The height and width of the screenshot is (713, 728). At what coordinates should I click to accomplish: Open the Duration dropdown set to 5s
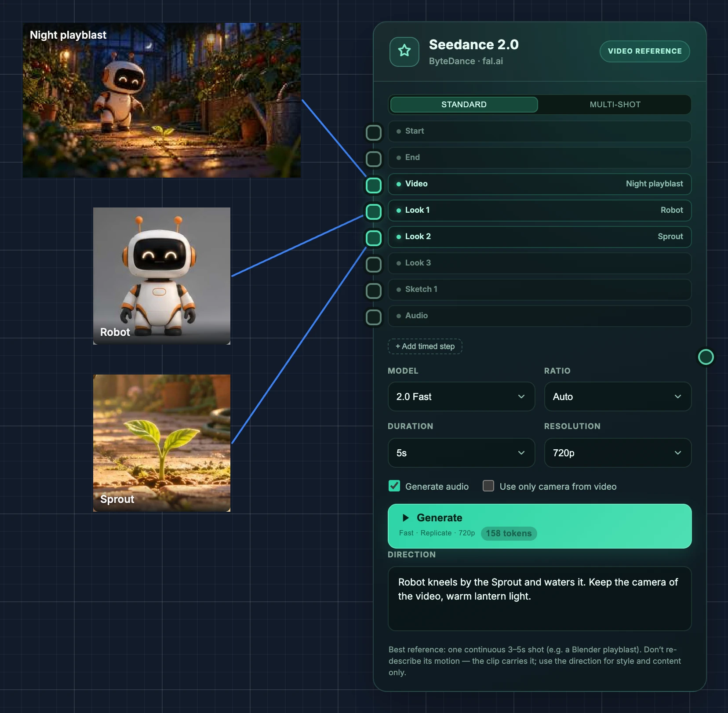click(x=461, y=453)
